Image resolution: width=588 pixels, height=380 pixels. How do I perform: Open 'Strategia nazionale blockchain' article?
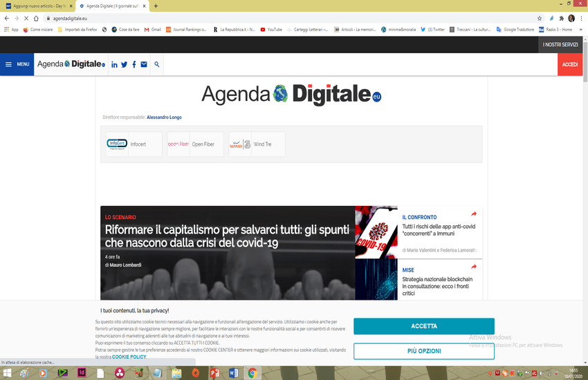point(437,287)
